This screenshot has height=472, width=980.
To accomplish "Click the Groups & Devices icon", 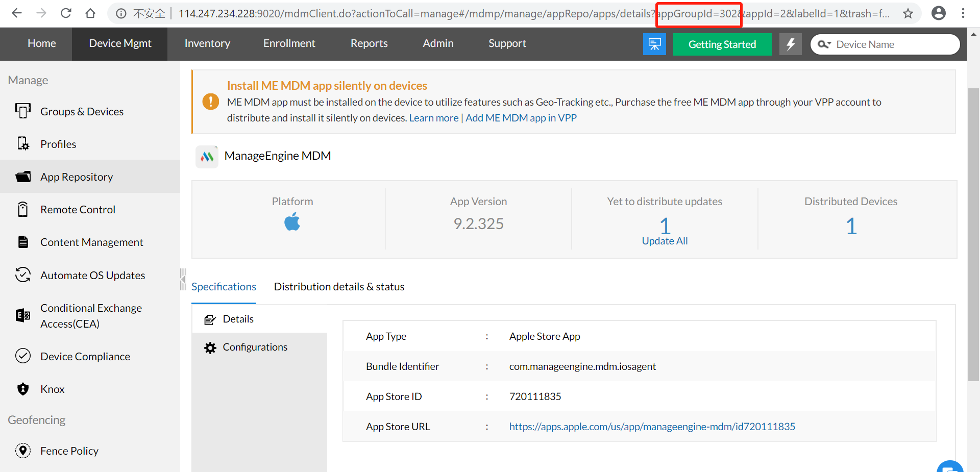I will point(23,111).
